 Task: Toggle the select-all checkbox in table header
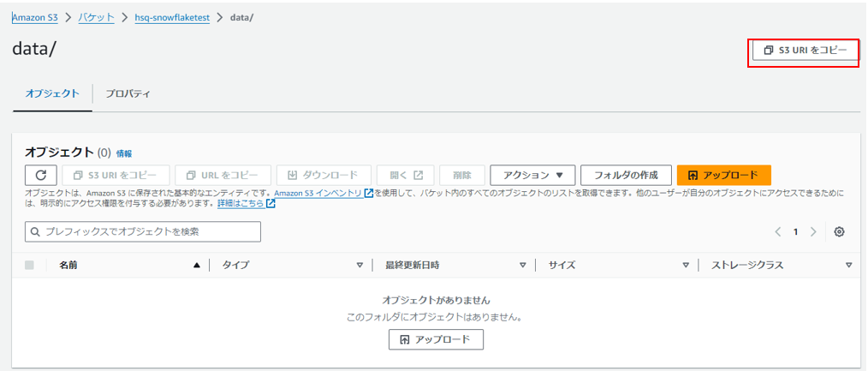coord(29,266)
